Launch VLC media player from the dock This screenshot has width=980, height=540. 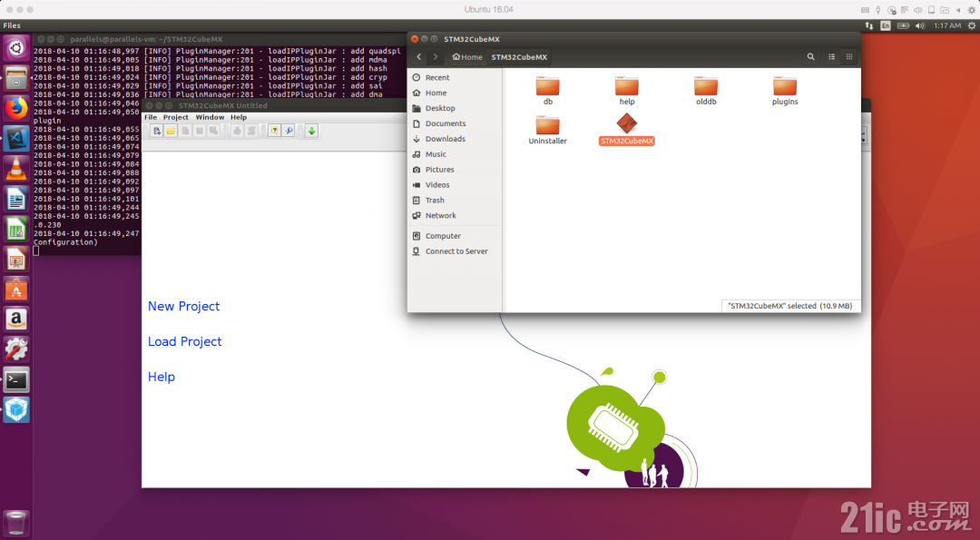(16, 169)
